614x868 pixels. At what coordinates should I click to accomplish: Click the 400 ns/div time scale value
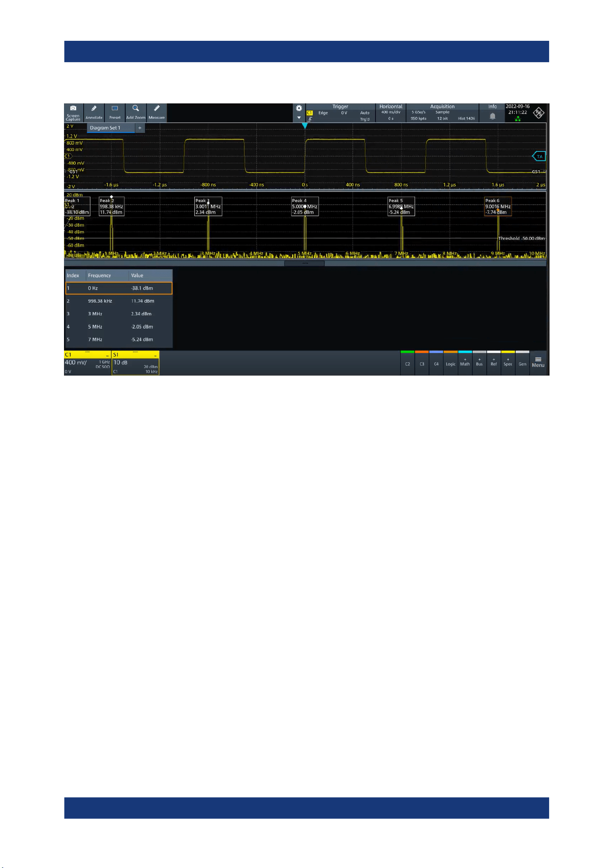pyautogui.click(x=391, y=112)
